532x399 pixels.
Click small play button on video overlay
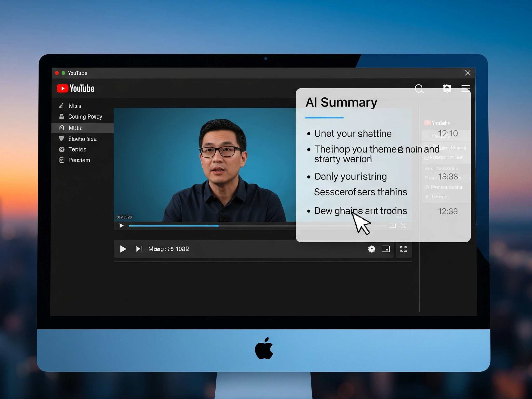pyautogui.click(x=121, y=225)
